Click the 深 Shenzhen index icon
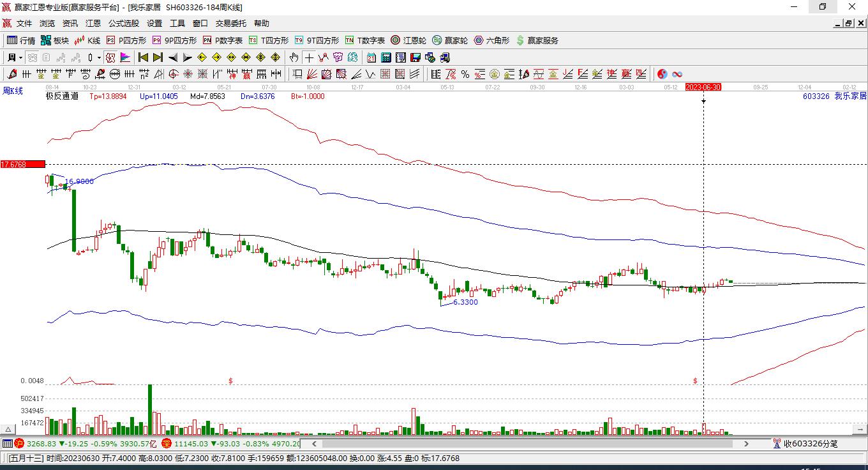868x470 pixels. coord(166,443)
